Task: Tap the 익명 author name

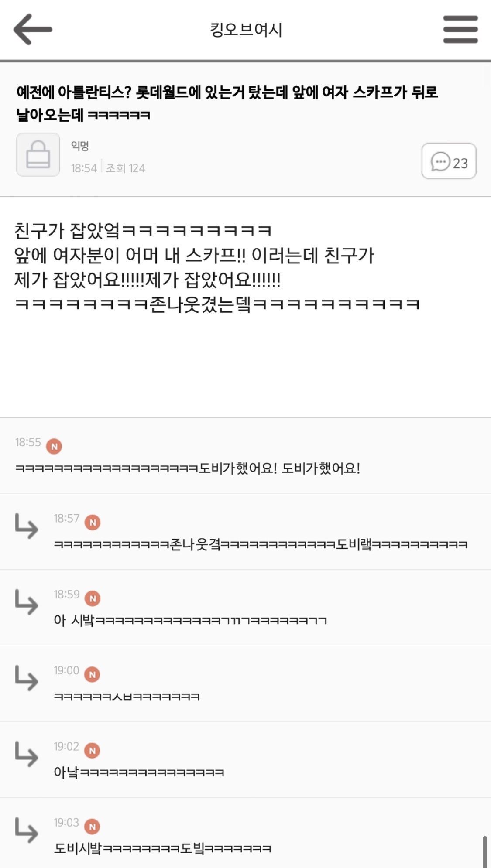Action: (x=80, y=146)
